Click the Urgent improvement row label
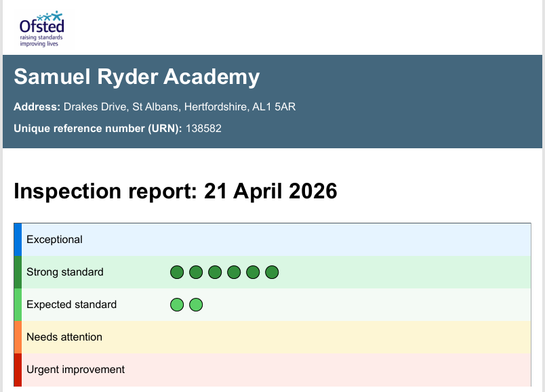545x392 pixels. coord(75,370)
